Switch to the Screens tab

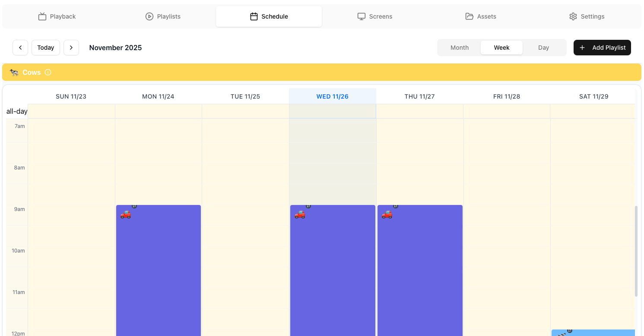pos(374,16)
